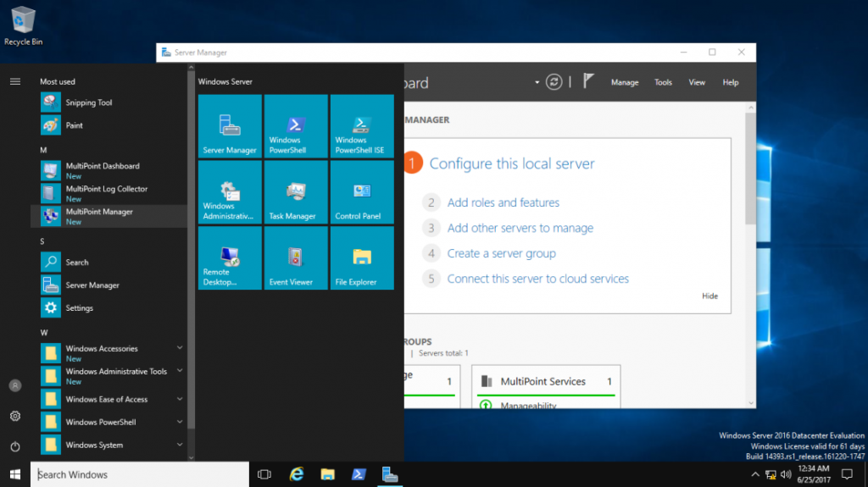Viewport: 868px width, 487px height.
Task: Open the File Explorer tile
Action: point(362,257)
